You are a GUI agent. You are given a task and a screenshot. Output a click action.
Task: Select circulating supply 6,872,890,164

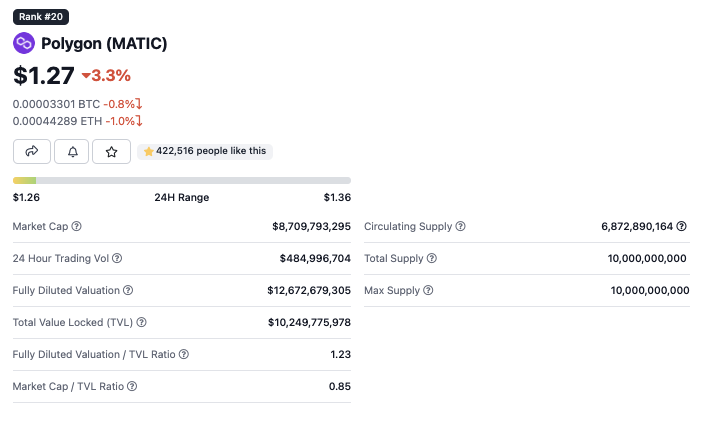point(637,226)
